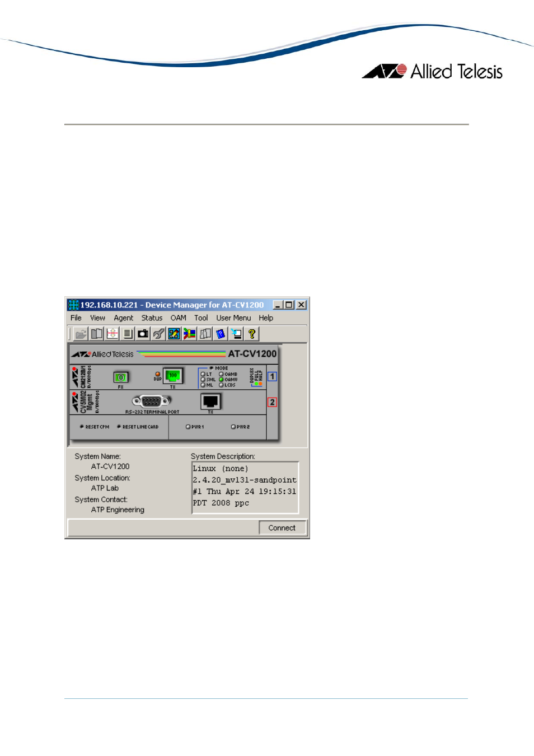Open the Help menu
Screen dimensions: 534x756
click(x=266, y=318)
